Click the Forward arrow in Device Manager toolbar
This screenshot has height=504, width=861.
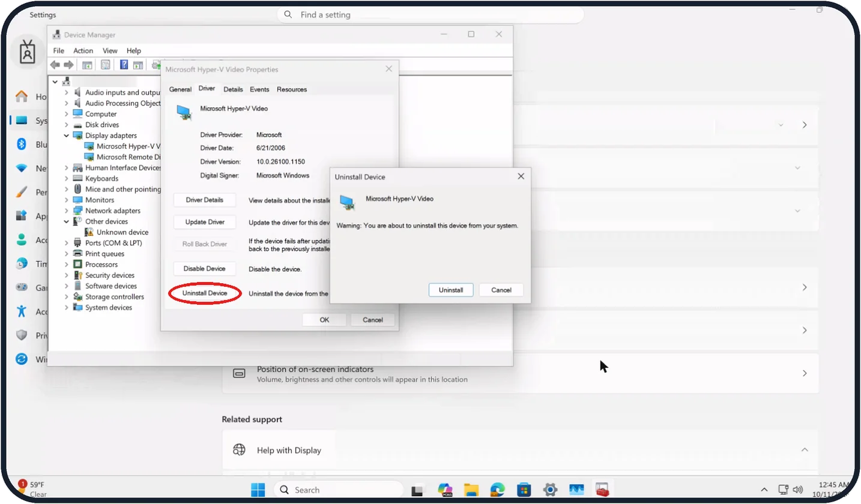(68, 65)
